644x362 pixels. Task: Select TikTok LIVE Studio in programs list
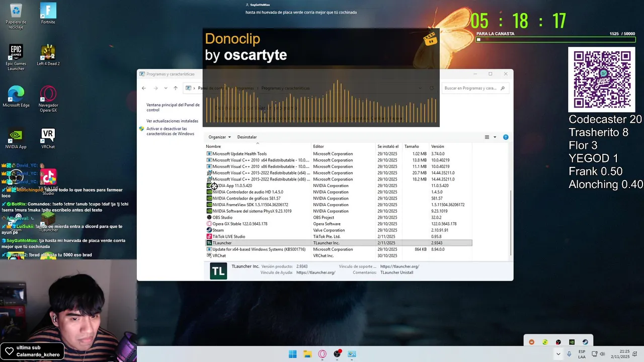(339, 236)
